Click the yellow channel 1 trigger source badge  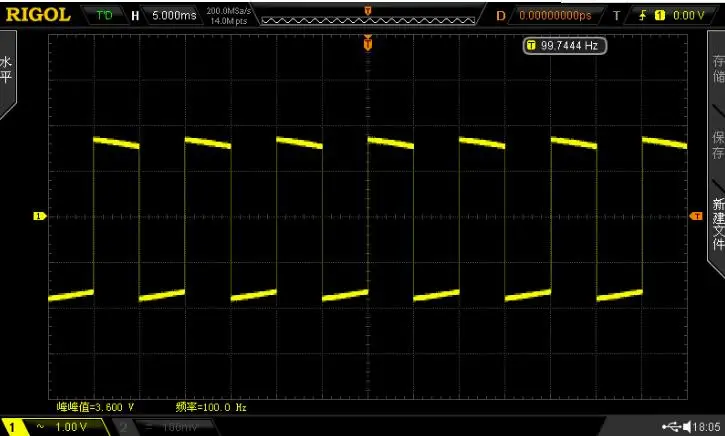click(x=660, y=15)
